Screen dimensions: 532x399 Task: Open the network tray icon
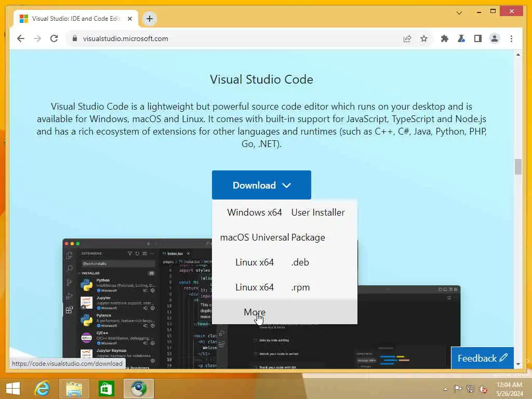click(x=470, y=389)
